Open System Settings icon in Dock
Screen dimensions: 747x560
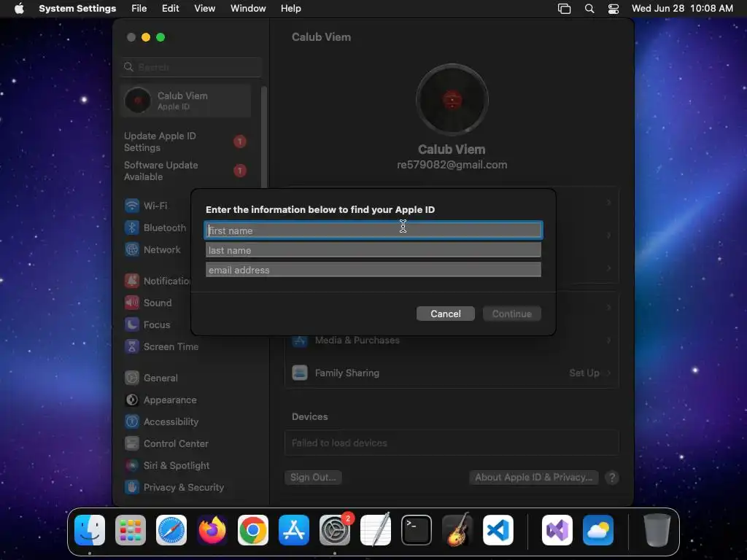(334, 530)
